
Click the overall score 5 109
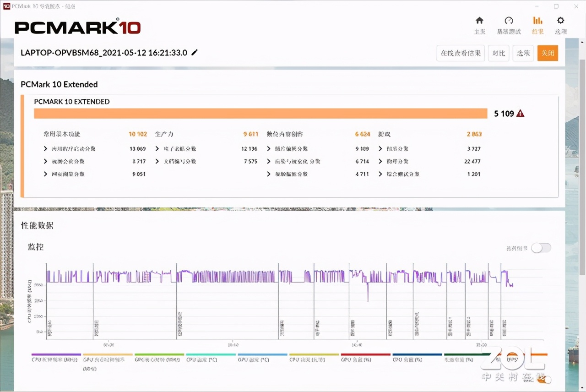[504, 114]
